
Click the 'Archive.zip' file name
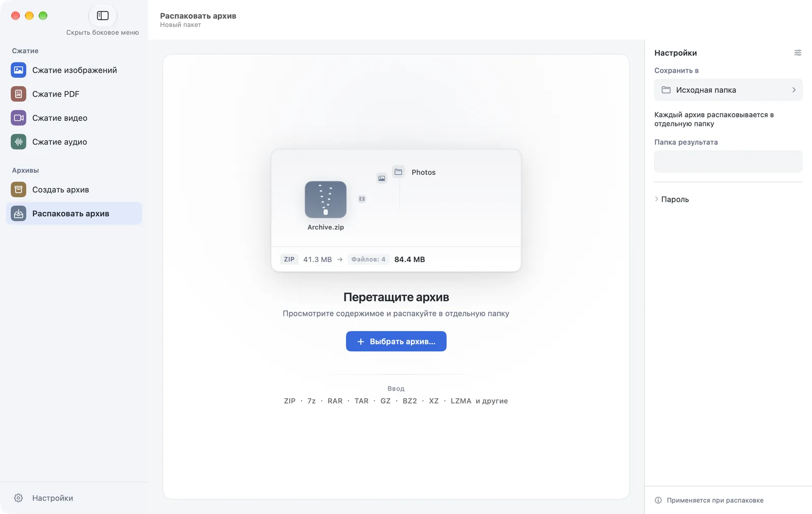click(x=326, y=227)
